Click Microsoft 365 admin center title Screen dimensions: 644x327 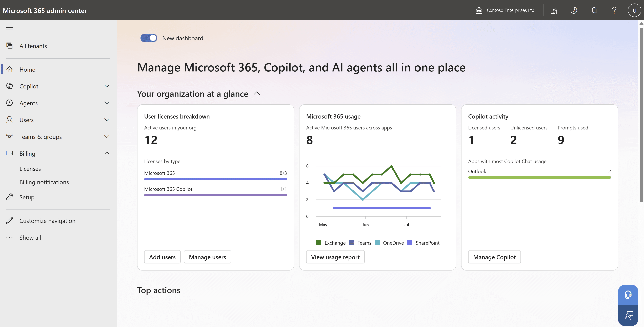click(x=45, y=11)
